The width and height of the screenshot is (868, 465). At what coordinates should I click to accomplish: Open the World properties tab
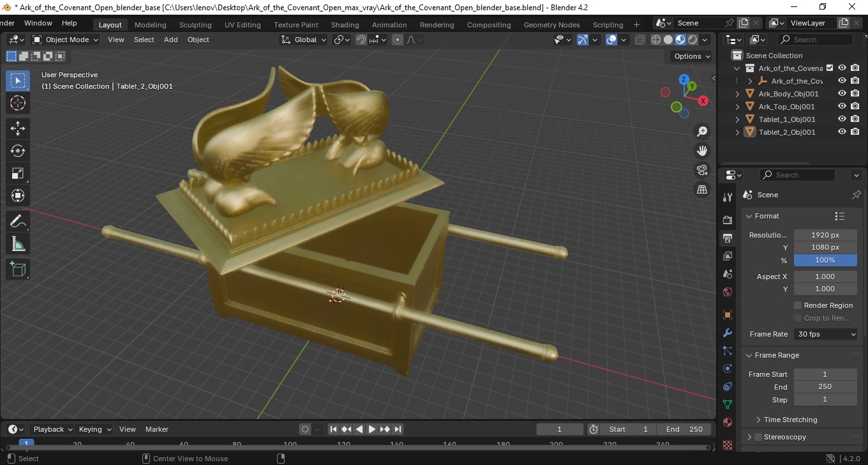coord(727,292)
